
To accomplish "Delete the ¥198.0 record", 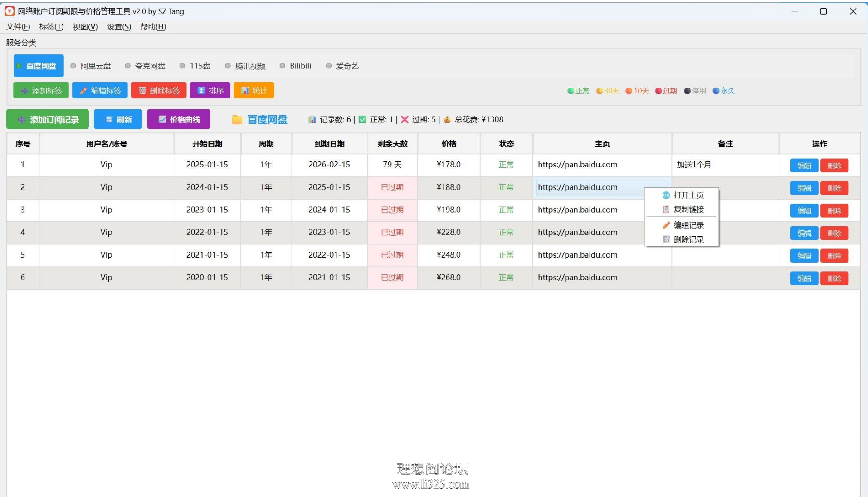I will click(x=834, y=210).
